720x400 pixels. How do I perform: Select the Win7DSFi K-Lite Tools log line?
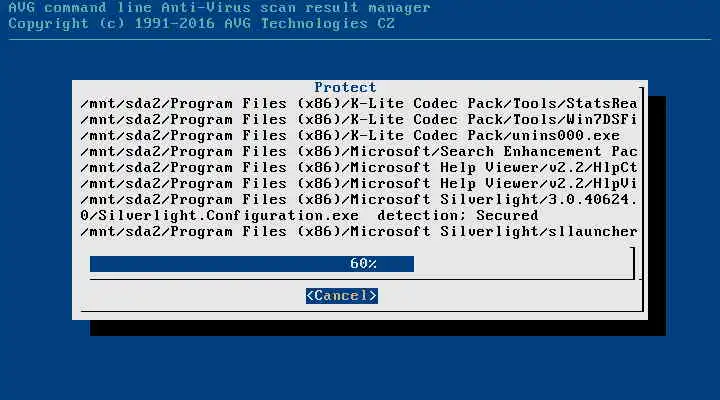pos(359,120)
